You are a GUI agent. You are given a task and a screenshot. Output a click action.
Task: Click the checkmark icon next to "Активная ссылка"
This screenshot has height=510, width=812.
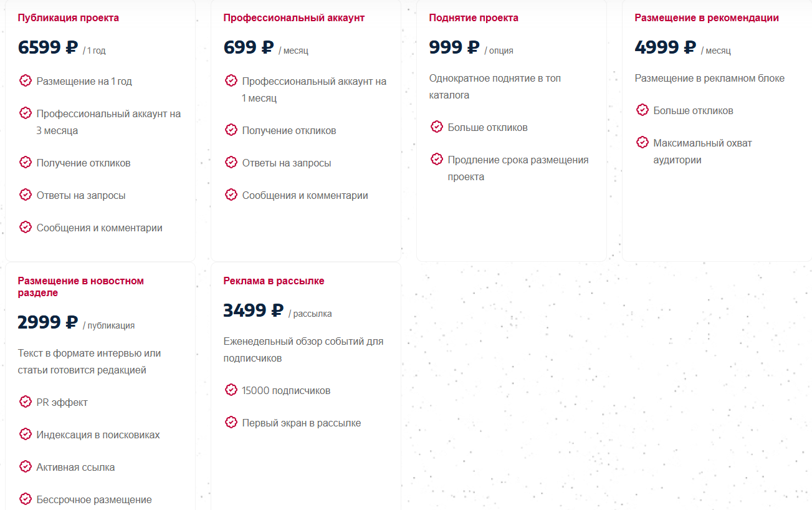click(x=26, y=466)
